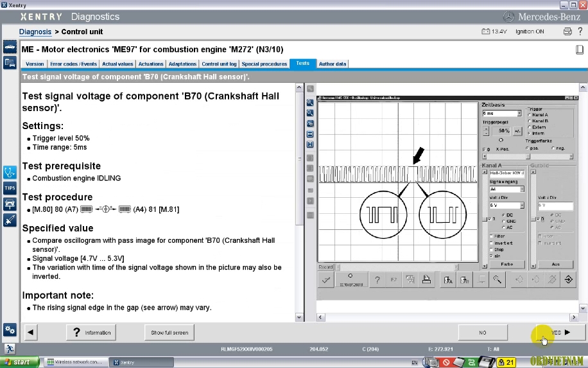The width and height of the screenshot is (588, 368).
Task: Click the printer icon in the oscilloscope toolbar
Action: (x=426, y=280)
